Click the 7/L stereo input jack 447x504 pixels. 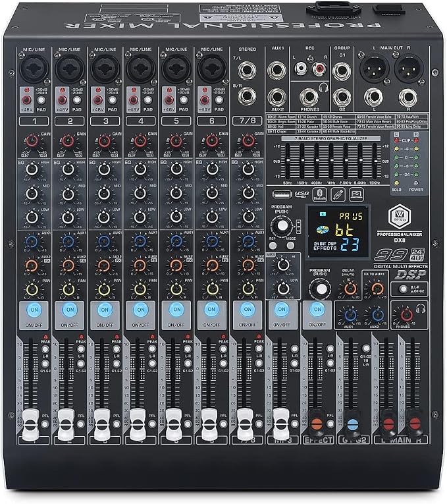point(247,70)
